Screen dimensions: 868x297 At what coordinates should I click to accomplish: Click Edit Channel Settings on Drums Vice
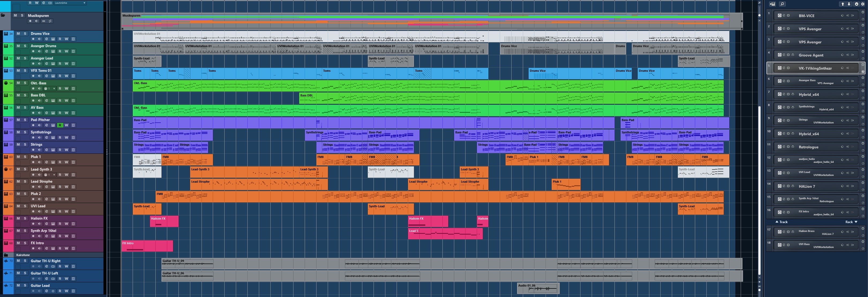[47, 39]
